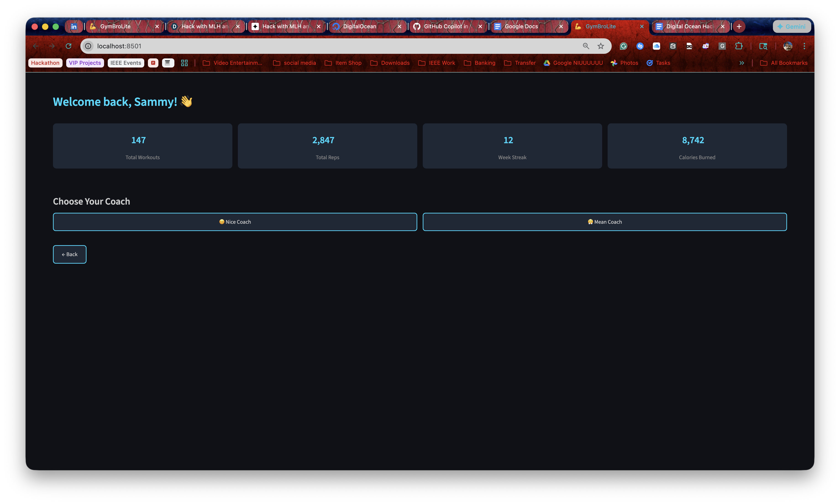Open the Hackathon bookmark group
Viewport: 840px width, 504px height.
(x=45, y=63)
